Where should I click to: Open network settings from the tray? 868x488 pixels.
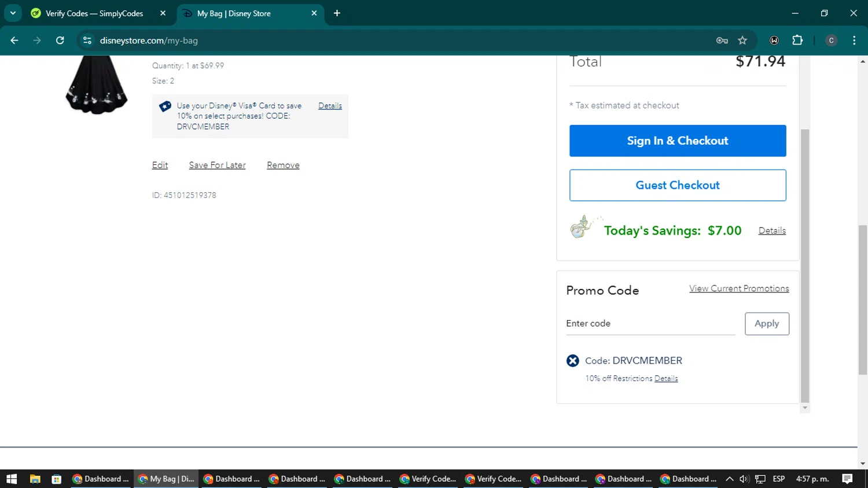click(x=760, y=479)
